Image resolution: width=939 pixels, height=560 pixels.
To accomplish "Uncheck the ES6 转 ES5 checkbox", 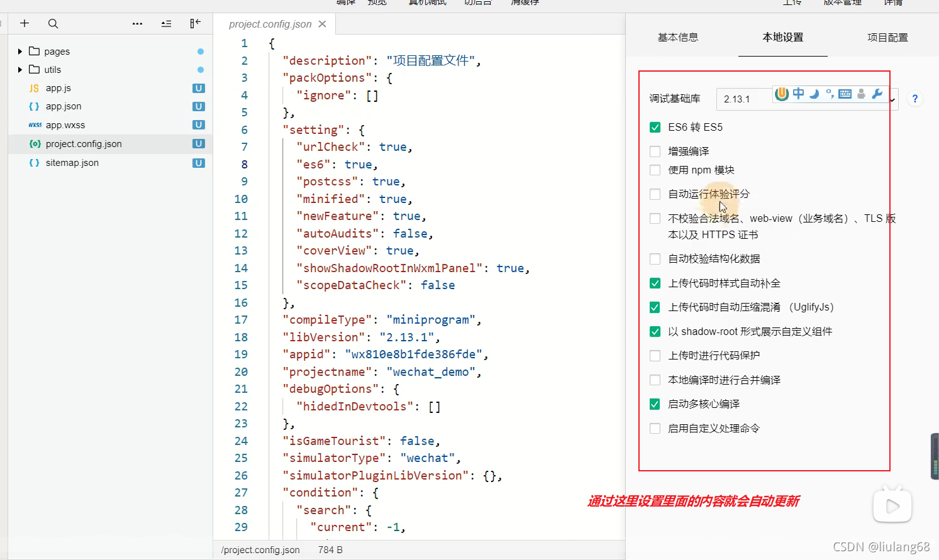I will [655, 127].
